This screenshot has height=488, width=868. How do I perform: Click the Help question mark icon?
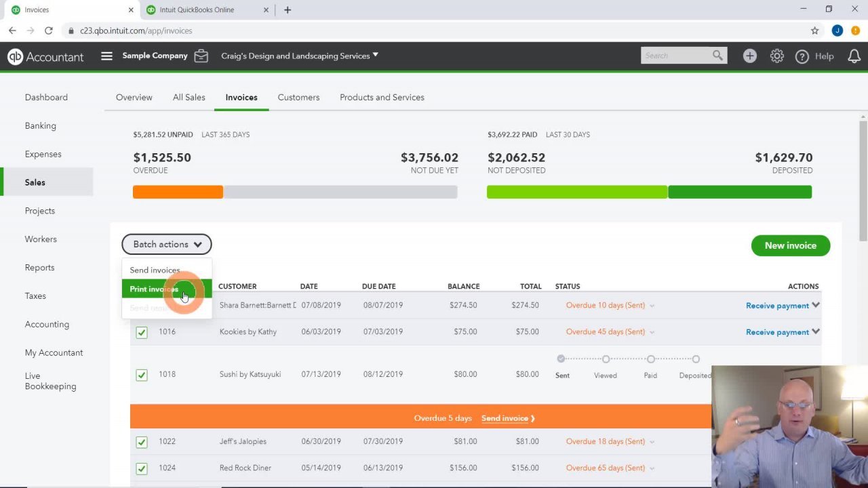[802, 56]
